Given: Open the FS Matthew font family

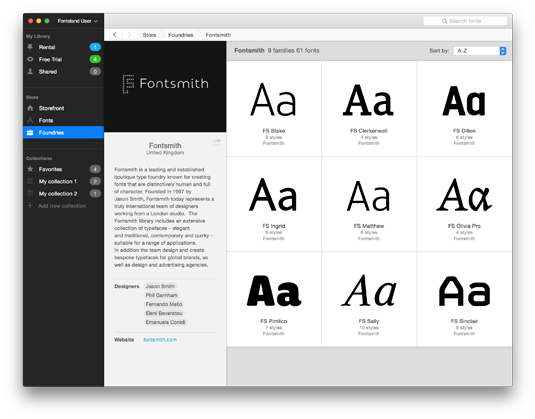Looking at the screenshot, I should [x=369, y=204].
